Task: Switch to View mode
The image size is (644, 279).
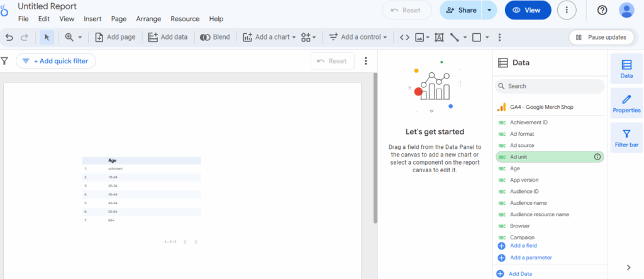Action: tap(528, 10)
